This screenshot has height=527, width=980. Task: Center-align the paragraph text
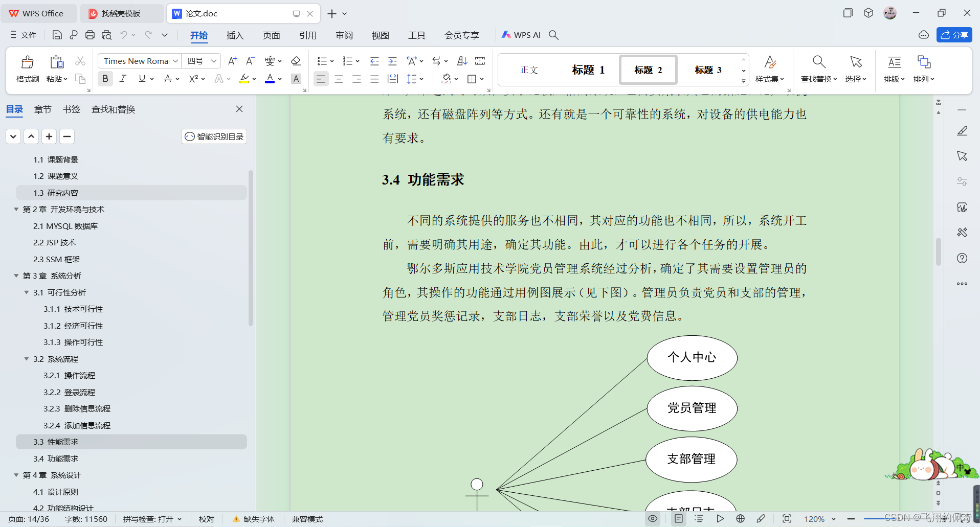point(339,79)
